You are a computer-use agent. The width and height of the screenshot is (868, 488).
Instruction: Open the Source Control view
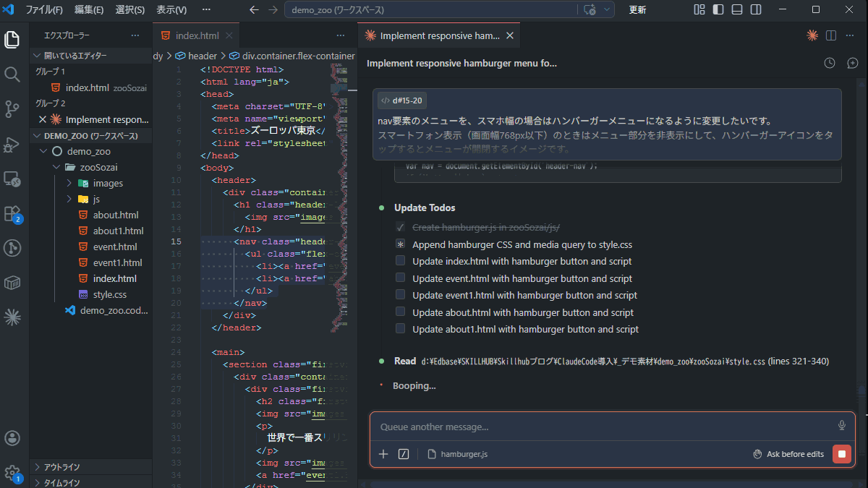coord(12,109)
